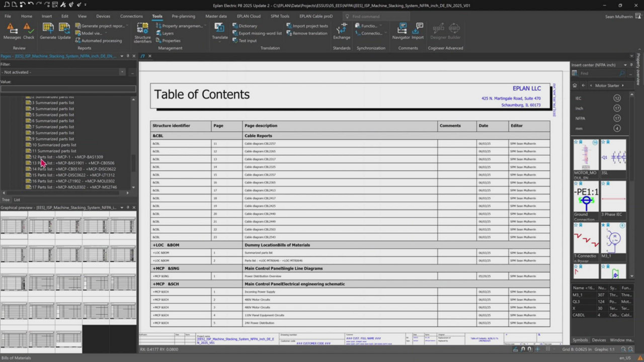Screen dimensions: 644x362
Task: Click the Check project icon
Action: click(29, 30)
